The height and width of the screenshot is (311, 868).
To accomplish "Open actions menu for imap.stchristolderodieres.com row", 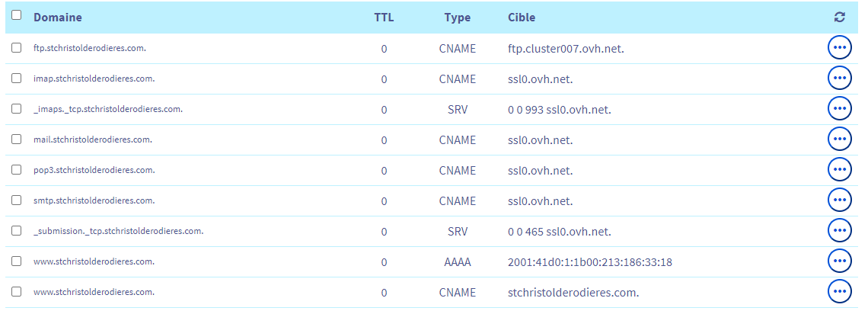I will pyautogui.click(x=839, y=78).
